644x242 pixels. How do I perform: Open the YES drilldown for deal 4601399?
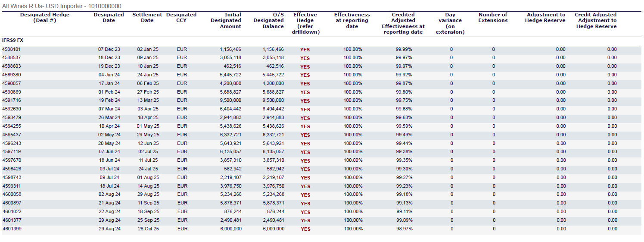(305, 229)
